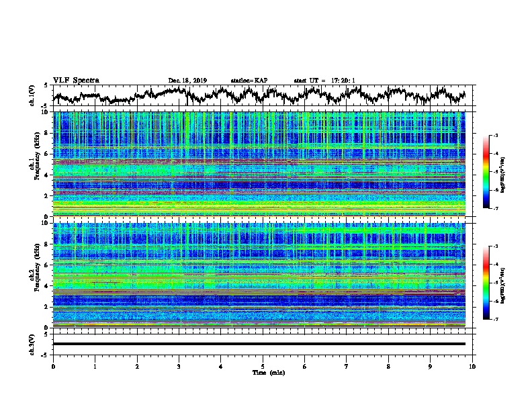Click the '-3' label on ch.1 color scale
The image size is (532, 411).
(x=495, y=136)
